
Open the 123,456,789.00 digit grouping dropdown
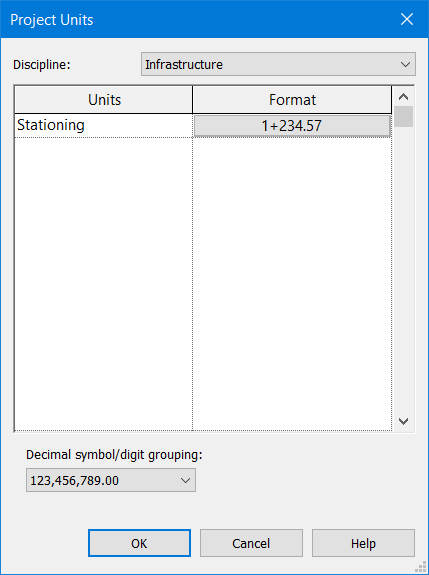pyautogui.click(x=111, y=480)
